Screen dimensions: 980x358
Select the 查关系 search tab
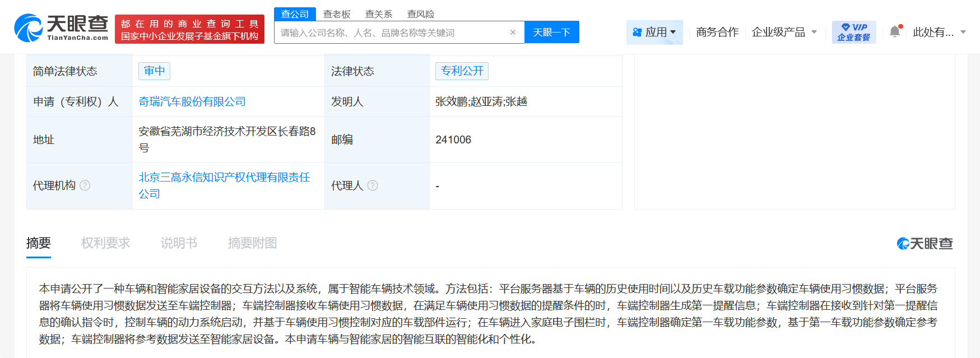379,14
